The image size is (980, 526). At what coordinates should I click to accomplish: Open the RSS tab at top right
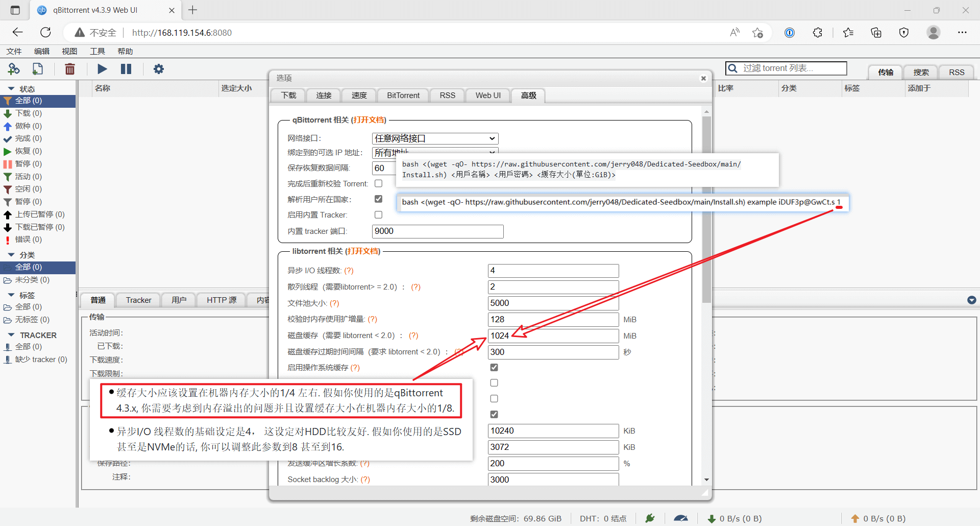tap(957, 72)
